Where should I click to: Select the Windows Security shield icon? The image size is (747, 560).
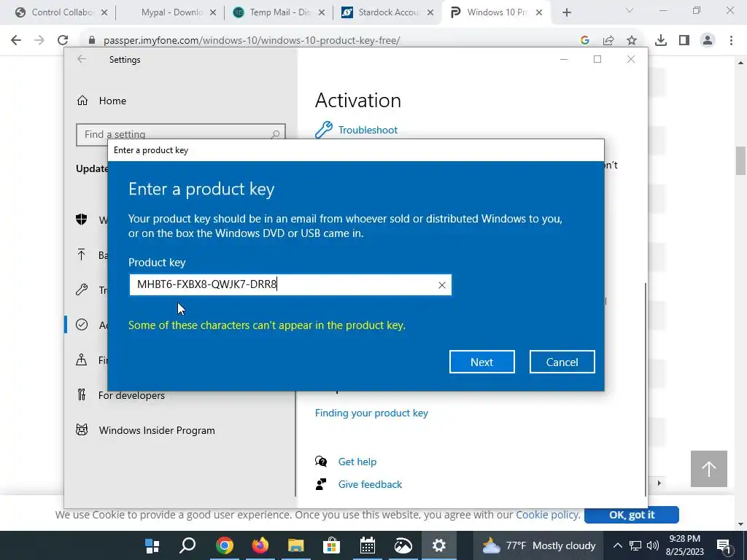click(82, 219)
